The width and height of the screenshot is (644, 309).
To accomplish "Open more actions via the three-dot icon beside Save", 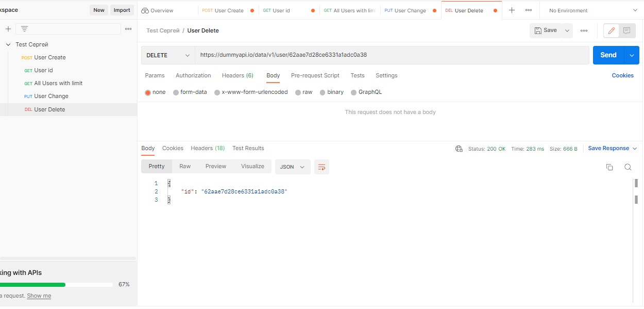I will pos(584,30).
